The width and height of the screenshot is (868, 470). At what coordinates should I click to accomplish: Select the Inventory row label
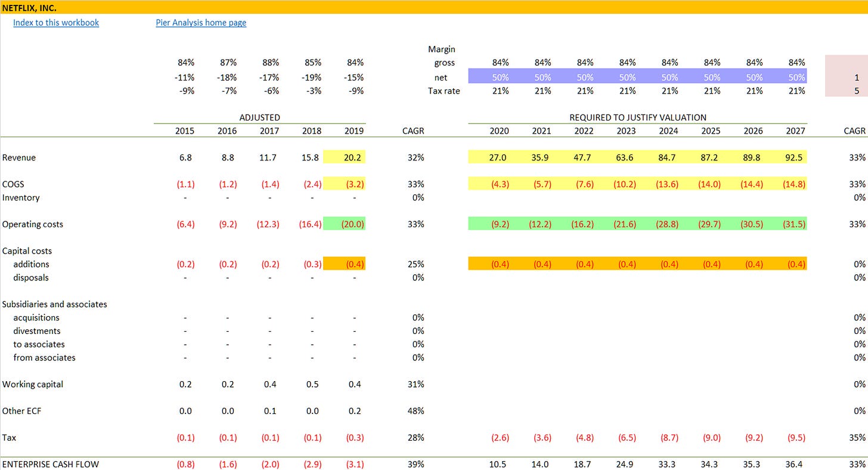tap(21, 197)
